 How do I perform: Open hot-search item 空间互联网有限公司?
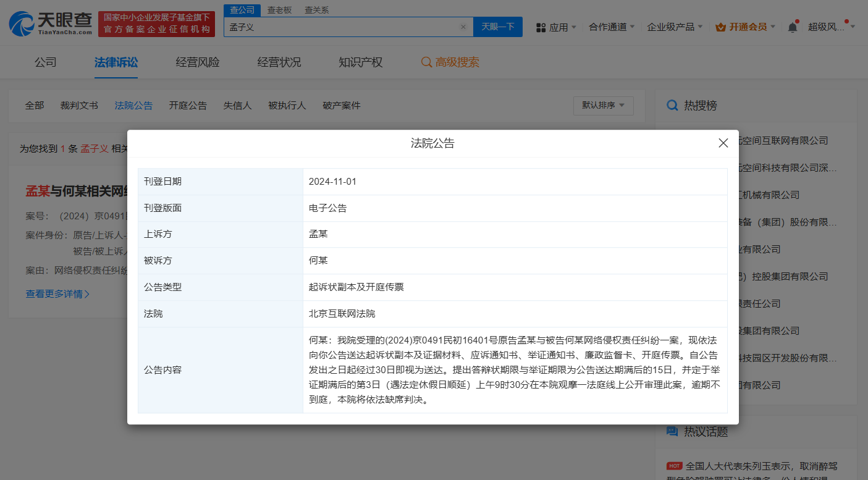coord(783,141)
